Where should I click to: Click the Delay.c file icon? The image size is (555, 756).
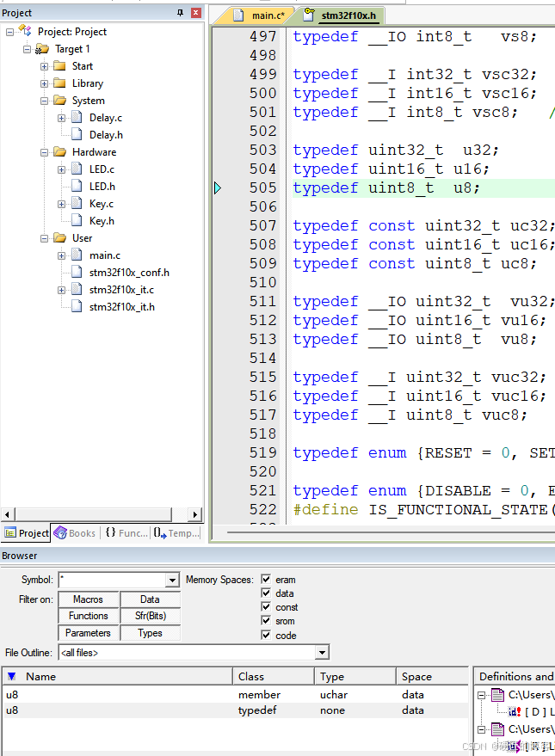77,118
